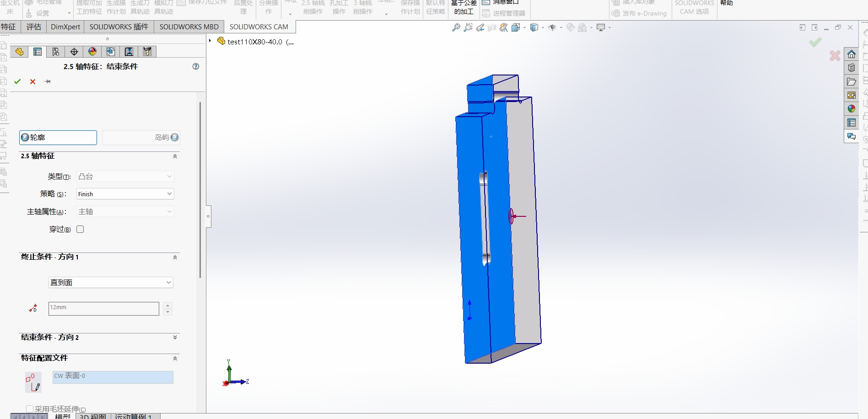
Task: Open the DisplayManager color ball tab
Action: [92, 52]
